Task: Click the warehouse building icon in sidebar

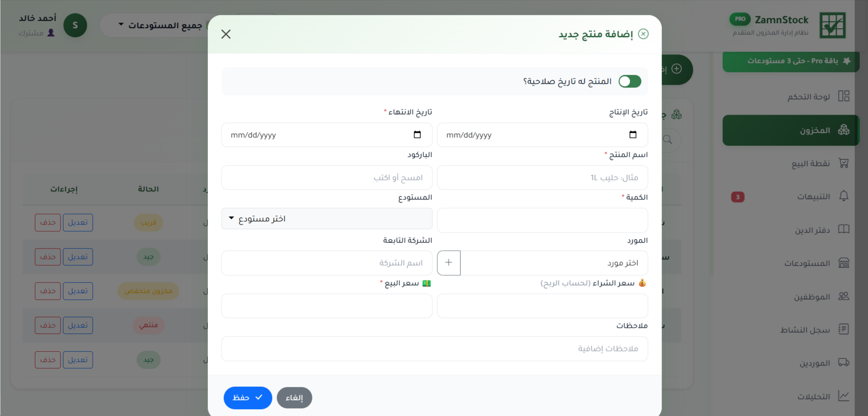Action: coord(843,263)
